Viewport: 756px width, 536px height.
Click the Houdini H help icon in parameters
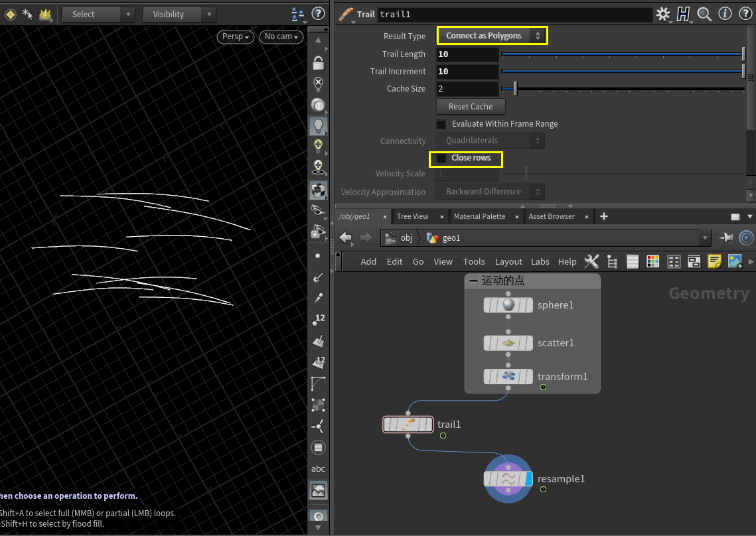click(683, 15)
